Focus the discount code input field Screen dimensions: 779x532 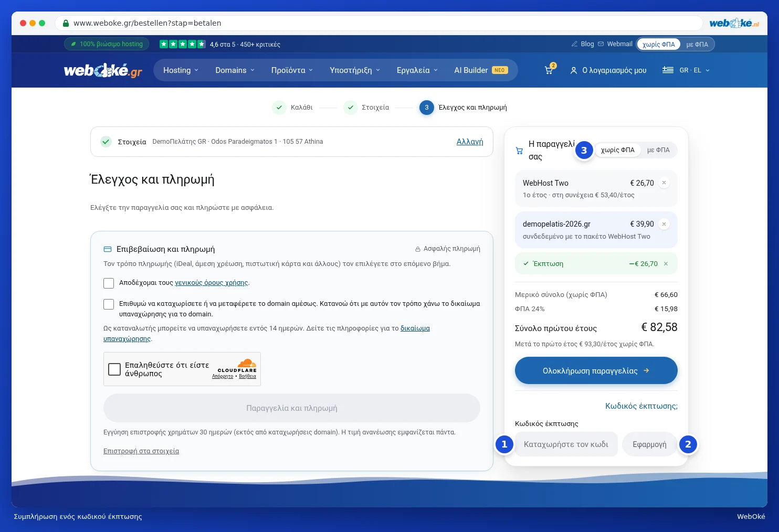[566, 444]
